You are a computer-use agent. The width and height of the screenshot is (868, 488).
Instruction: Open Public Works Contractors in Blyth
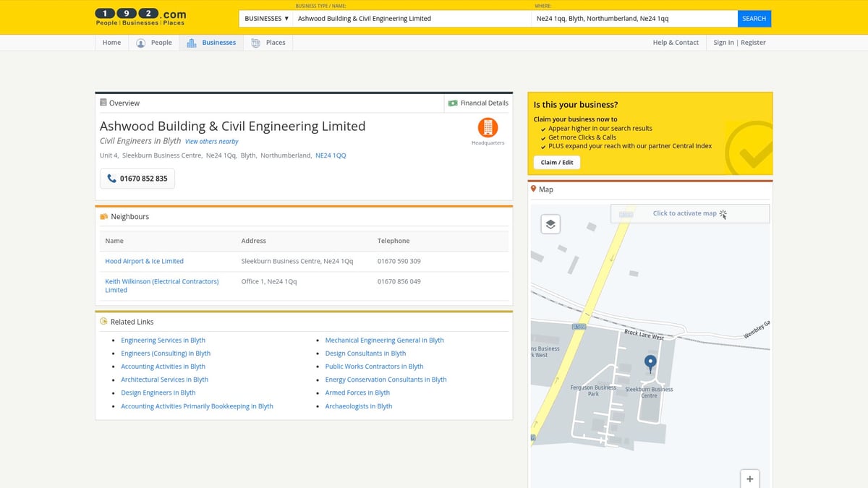tap(375, 367)
